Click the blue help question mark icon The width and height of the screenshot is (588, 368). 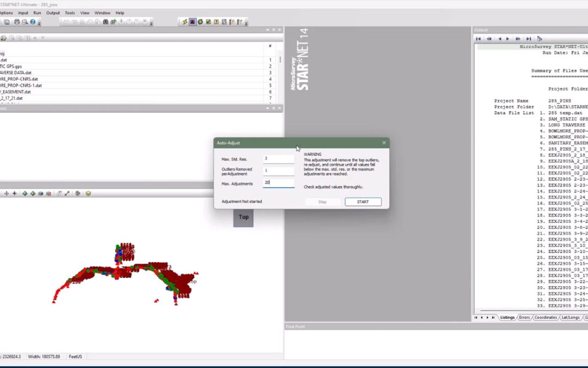tap(33, 22)
